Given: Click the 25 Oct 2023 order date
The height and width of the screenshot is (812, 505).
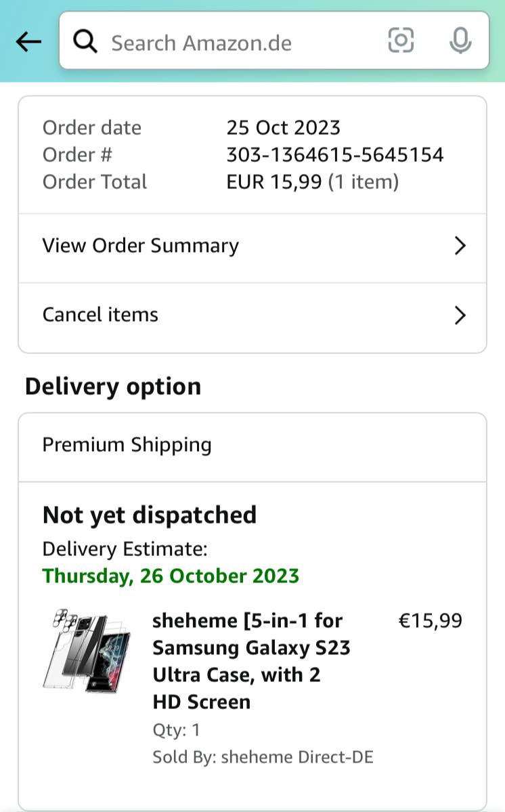Looking at the screenshot, I should (x=283, y=128).
